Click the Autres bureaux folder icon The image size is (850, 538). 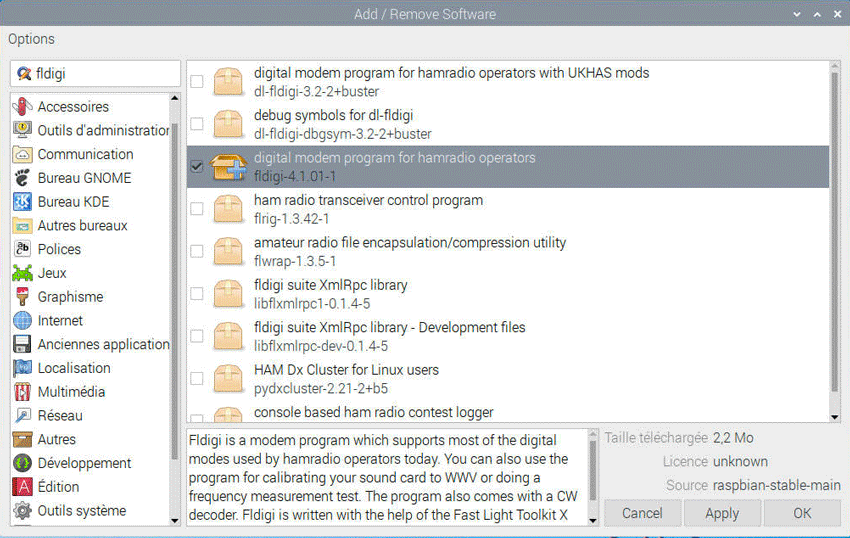[x=22, y=226]
